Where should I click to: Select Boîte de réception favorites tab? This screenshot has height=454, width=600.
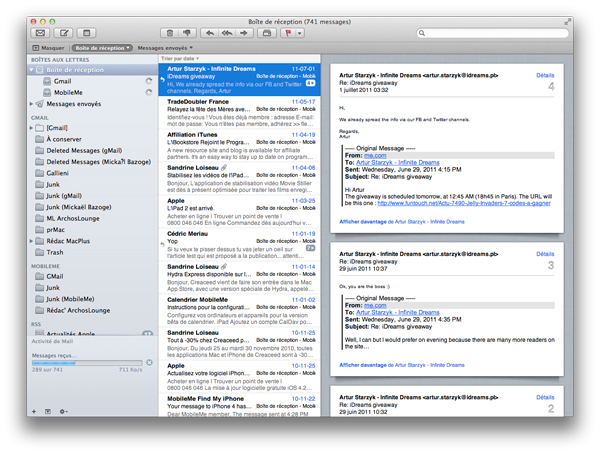tap(102, 48)
